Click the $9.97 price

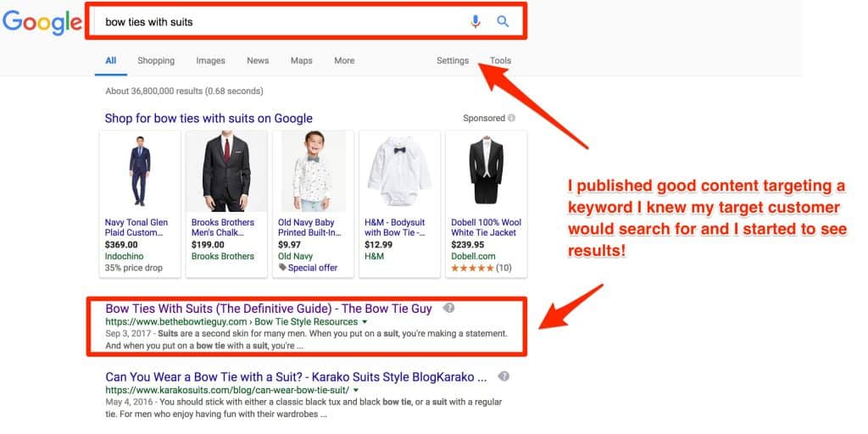point(290,245)
